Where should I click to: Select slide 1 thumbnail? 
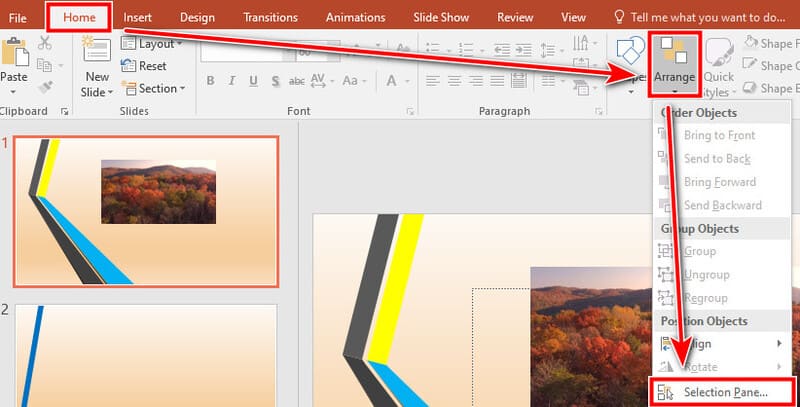146,212
